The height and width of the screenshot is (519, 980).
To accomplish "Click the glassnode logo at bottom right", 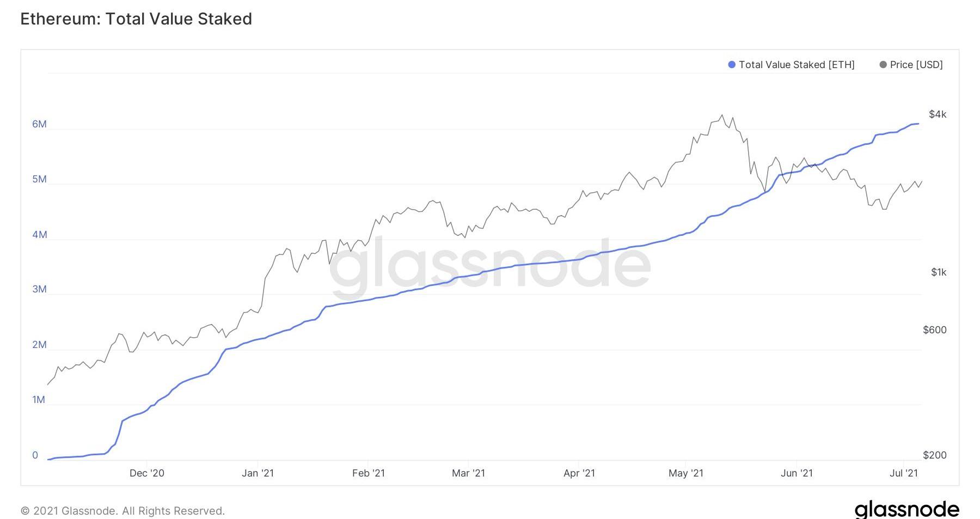I will click(x=906, y=509).
